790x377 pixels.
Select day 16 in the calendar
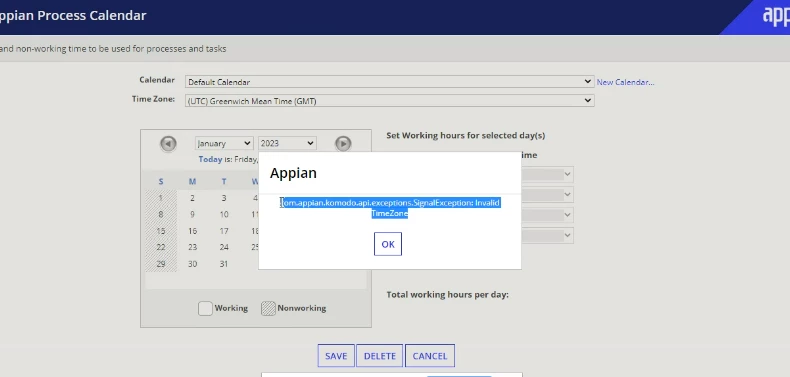click(192, 231)
